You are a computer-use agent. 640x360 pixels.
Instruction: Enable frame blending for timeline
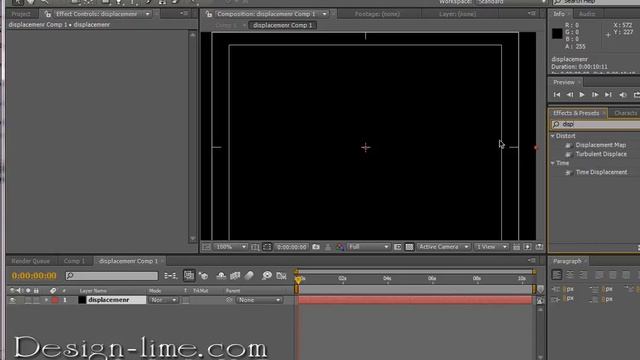235,276
